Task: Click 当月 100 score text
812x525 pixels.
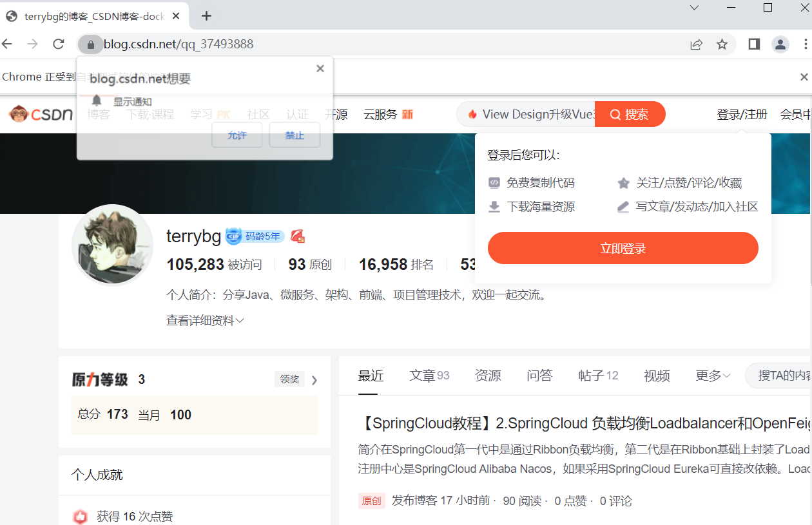Action: pyautogui.click(x=165, y=414)
